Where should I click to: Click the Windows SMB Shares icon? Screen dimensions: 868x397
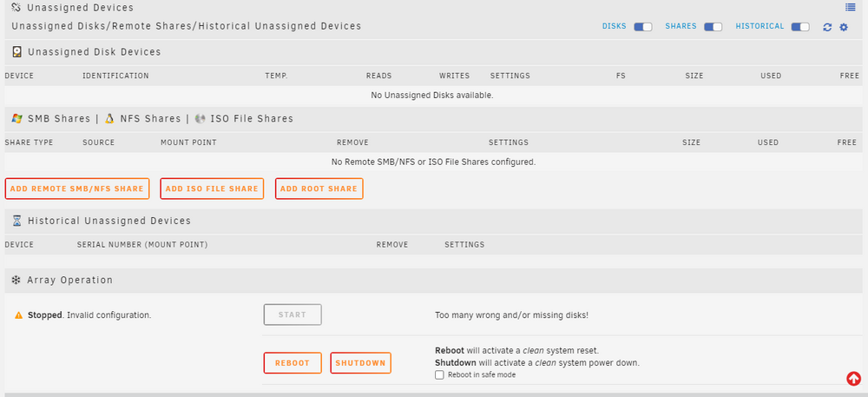(17, 118)
